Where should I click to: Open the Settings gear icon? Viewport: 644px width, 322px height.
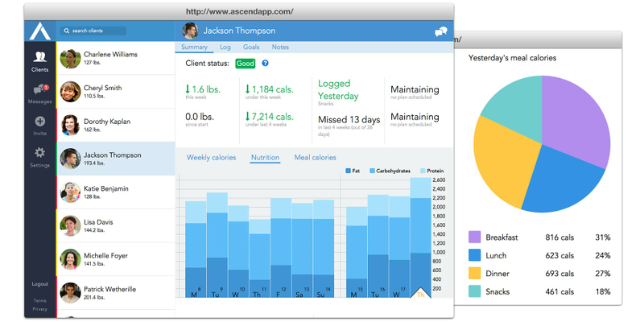tap(39, 156)
